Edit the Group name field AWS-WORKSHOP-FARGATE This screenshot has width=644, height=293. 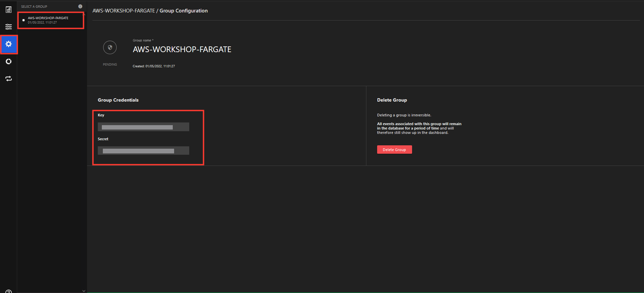click(x=182, y=49)
